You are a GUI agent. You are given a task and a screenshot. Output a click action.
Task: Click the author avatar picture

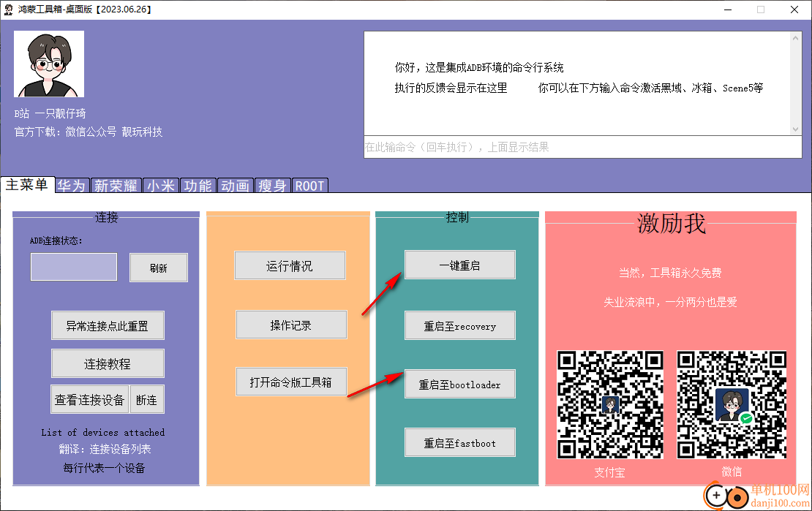coord(49,64)
